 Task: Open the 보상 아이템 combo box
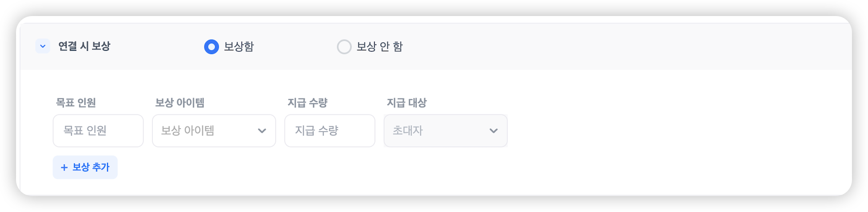(205, 131)
